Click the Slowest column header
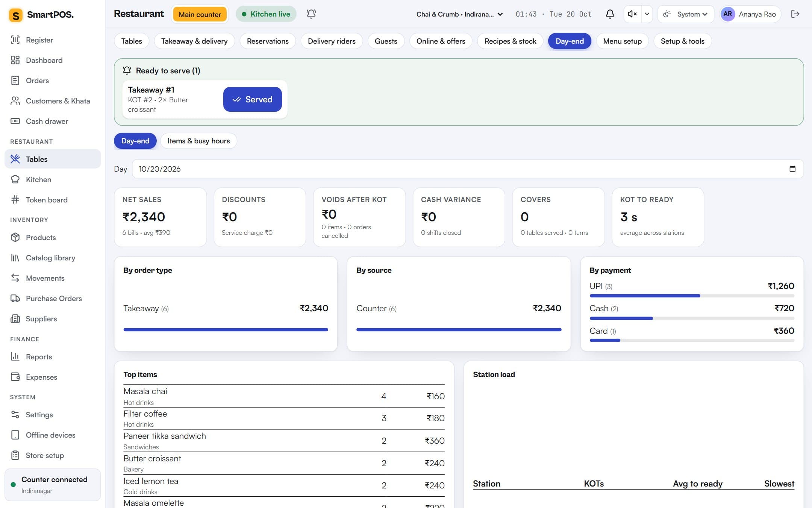 [x=779, y=484]
